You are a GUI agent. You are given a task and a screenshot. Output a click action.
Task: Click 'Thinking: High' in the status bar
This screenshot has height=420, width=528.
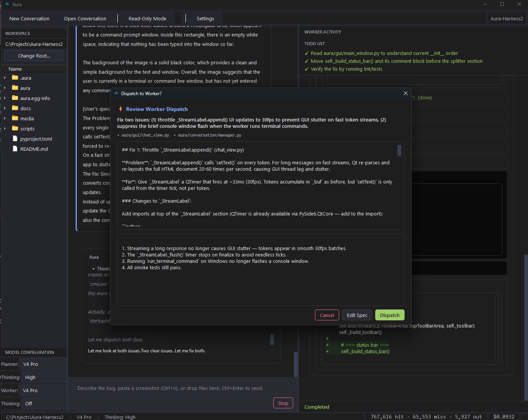click(120, 417)
